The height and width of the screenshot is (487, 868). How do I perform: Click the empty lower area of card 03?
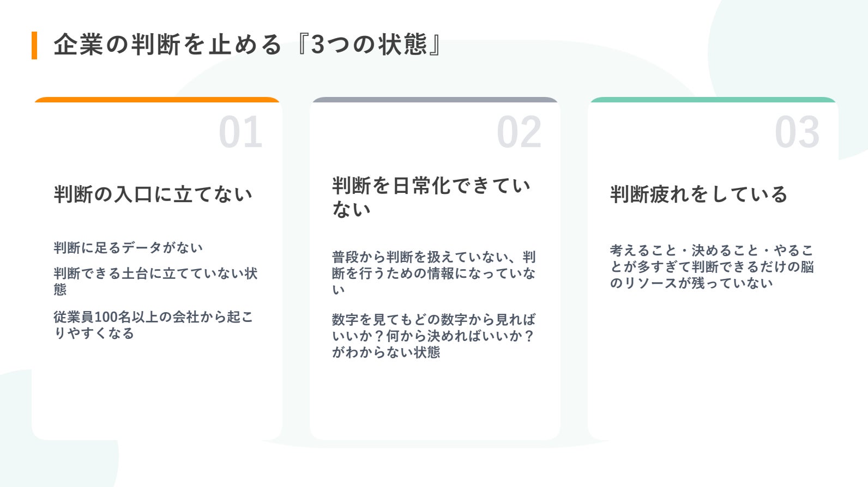713,370
